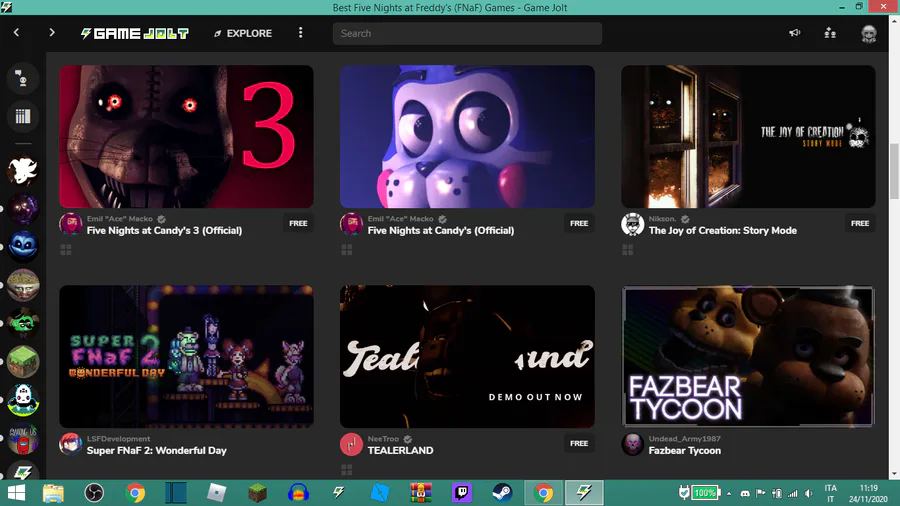The image size is (900, 506).
Task: Click FREE badge on Candy's 3
Action: tap(298, 223)
